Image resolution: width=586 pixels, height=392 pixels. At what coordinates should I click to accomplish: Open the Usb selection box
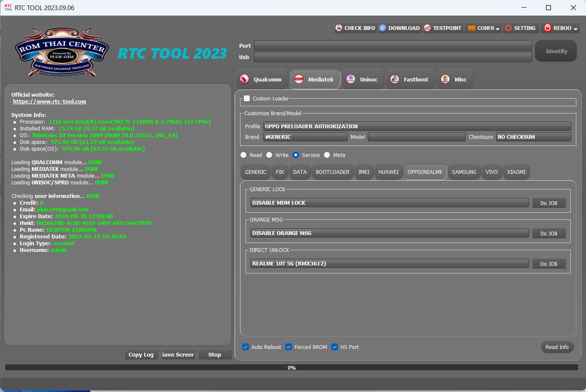point(393,57)
